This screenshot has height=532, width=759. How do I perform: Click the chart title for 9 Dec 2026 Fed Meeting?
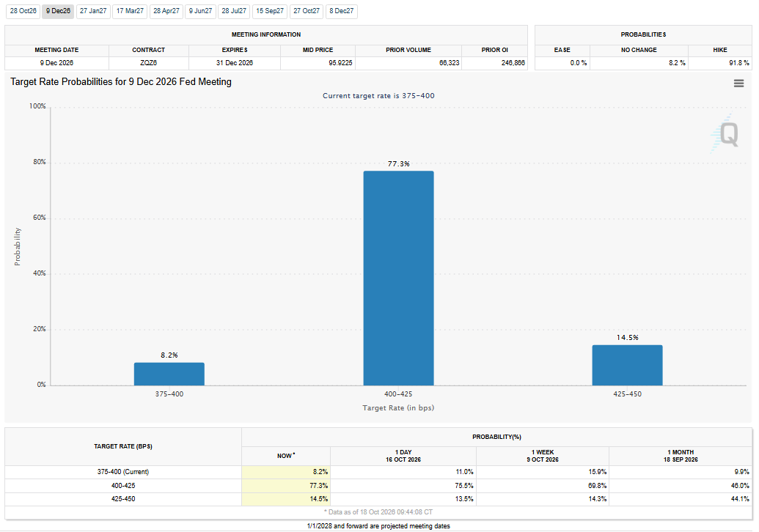coord(121,82)
